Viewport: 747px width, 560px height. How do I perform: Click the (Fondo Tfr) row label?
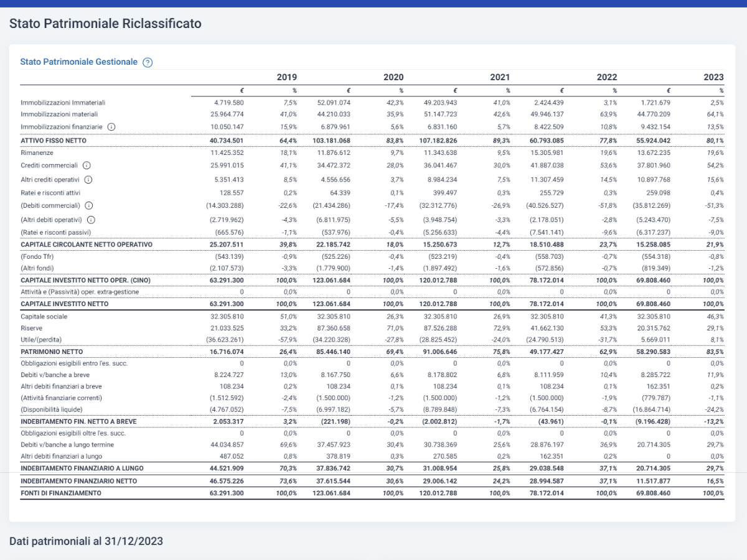(x=37, y=256)
